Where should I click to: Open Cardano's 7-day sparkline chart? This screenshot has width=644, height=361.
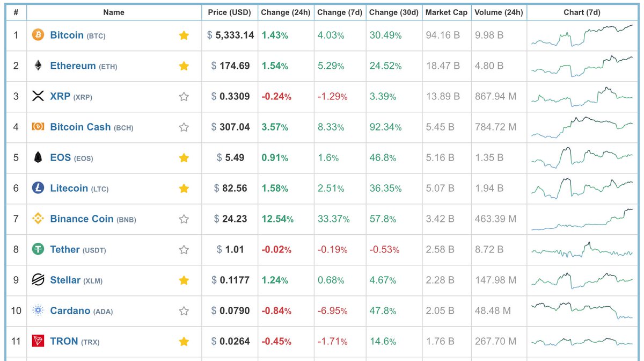tap(582, 311)
